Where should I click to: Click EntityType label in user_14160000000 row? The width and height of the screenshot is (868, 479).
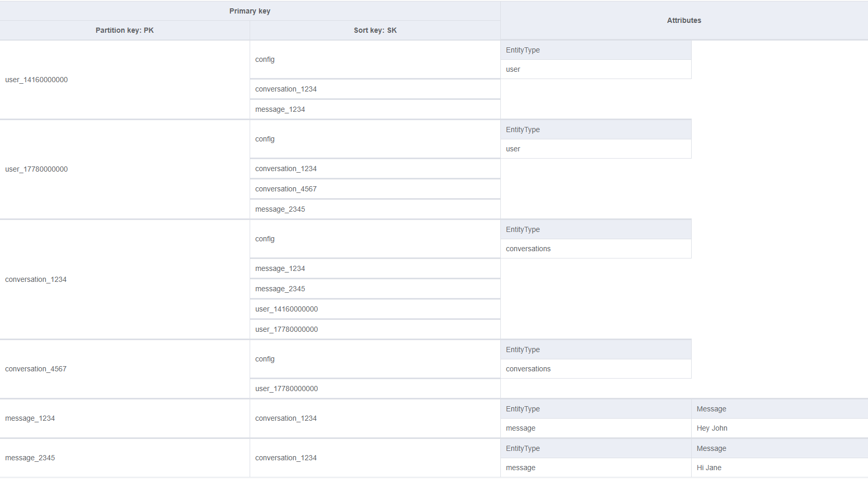596,50
